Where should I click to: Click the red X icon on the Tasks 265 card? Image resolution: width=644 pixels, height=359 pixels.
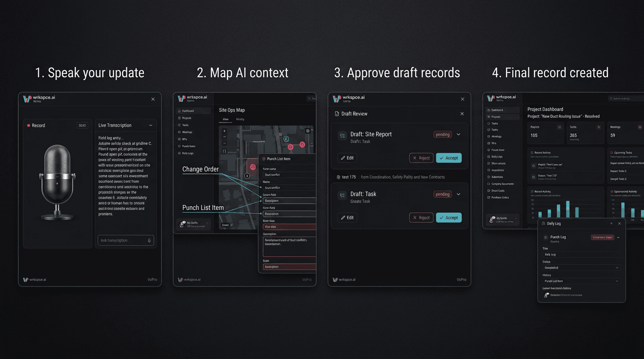tap(599, 127)
